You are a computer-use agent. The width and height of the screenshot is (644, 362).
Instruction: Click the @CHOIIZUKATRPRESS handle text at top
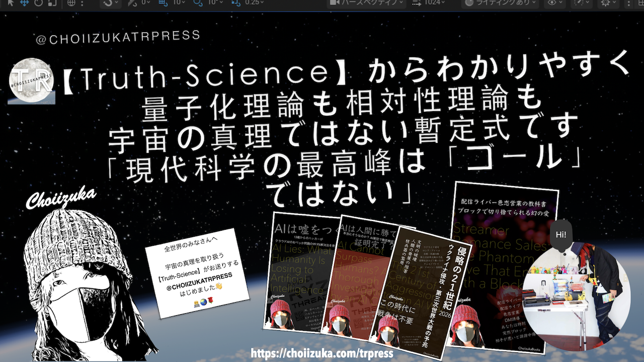click(118, 37)
